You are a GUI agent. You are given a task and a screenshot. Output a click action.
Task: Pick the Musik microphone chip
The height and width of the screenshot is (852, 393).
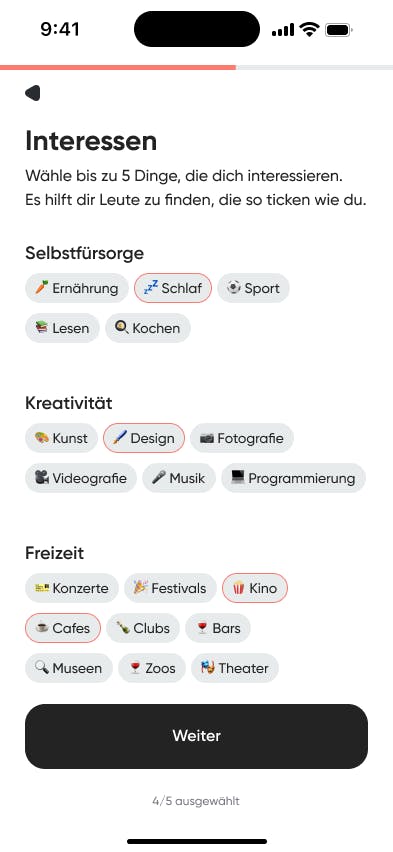tap(179, 478)
